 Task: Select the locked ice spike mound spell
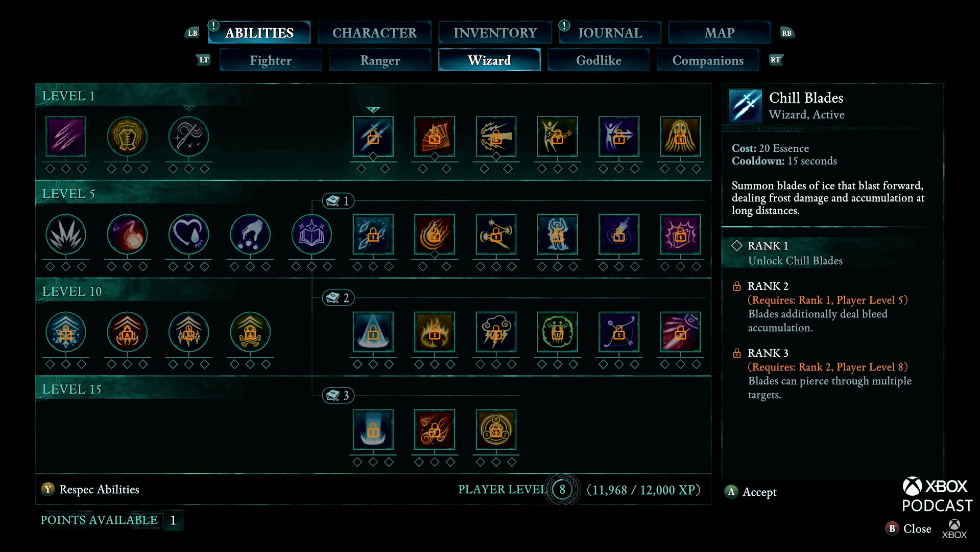[x=373, y=332]
